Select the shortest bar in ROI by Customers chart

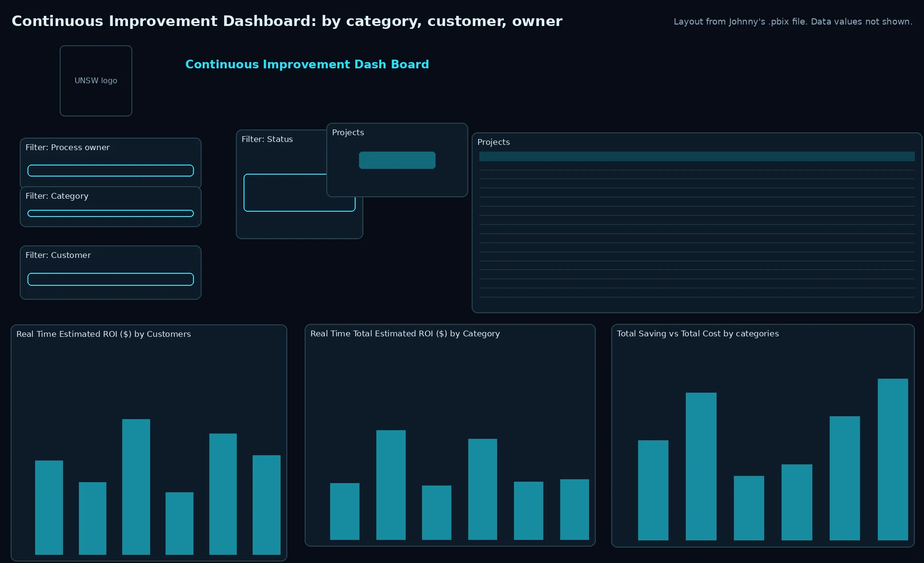180,524
